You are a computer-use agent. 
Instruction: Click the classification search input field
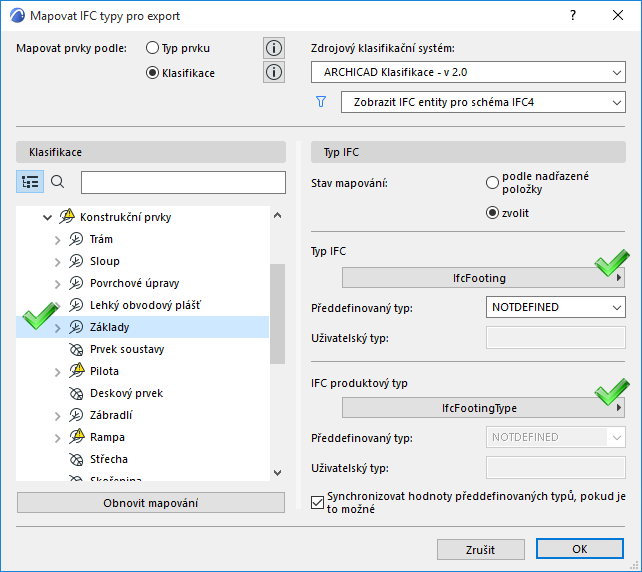183,182
